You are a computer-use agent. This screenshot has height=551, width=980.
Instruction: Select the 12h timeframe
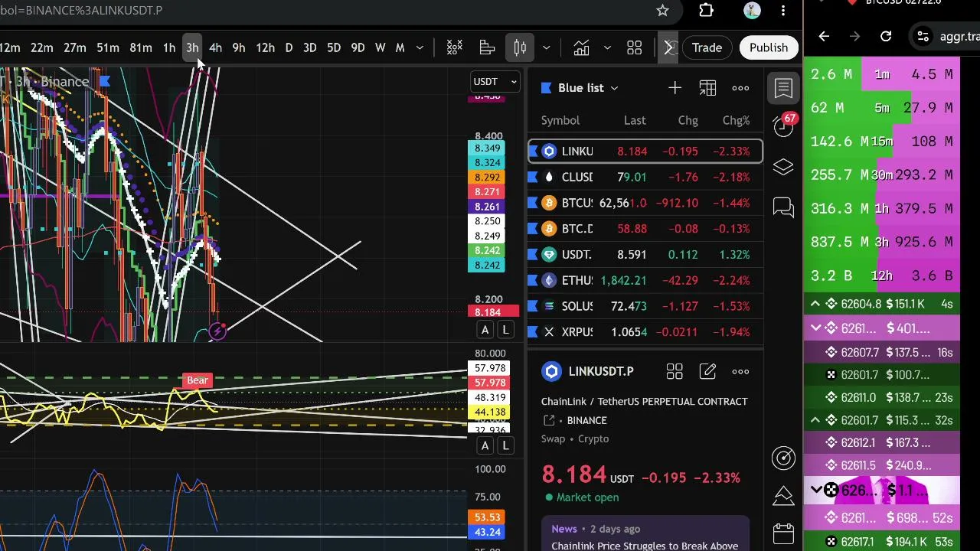[265, 48]
